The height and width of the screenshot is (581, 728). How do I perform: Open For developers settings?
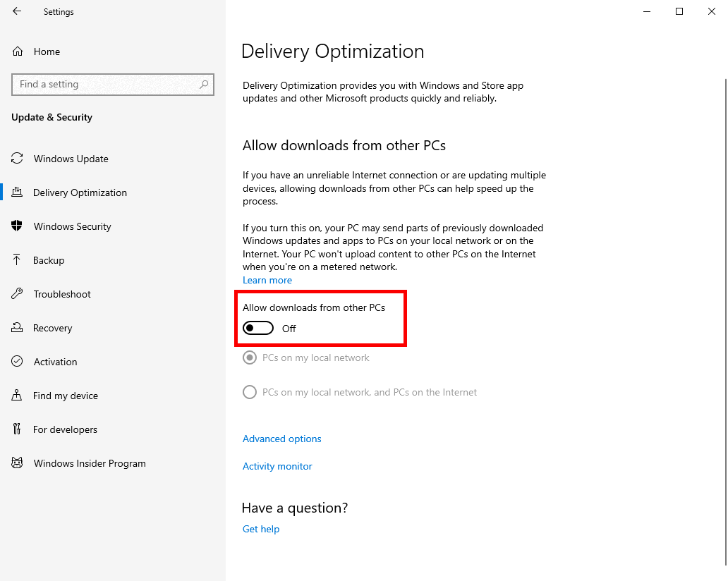click(113, 429)
